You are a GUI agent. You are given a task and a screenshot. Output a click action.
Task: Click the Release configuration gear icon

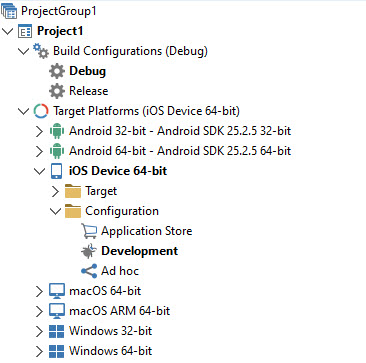(57, 91)
